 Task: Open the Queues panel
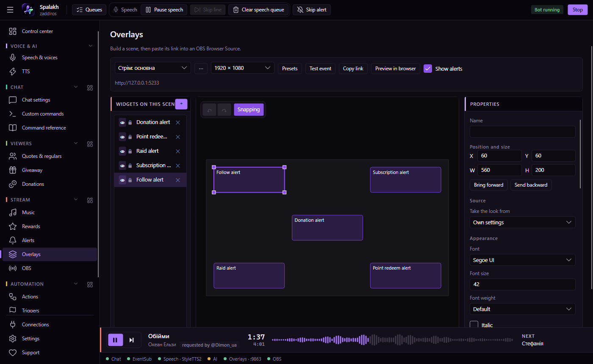pyautogui.click(x=89, y=10)
